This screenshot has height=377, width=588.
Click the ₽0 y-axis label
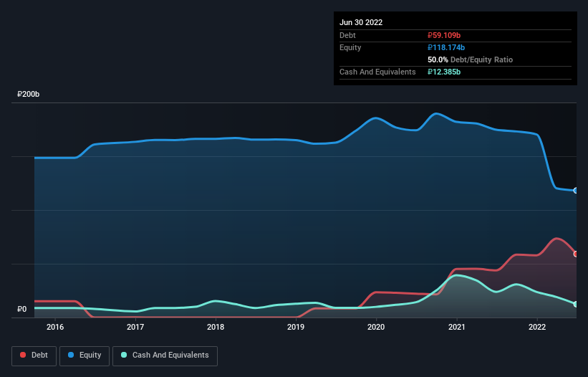point(21,309)
